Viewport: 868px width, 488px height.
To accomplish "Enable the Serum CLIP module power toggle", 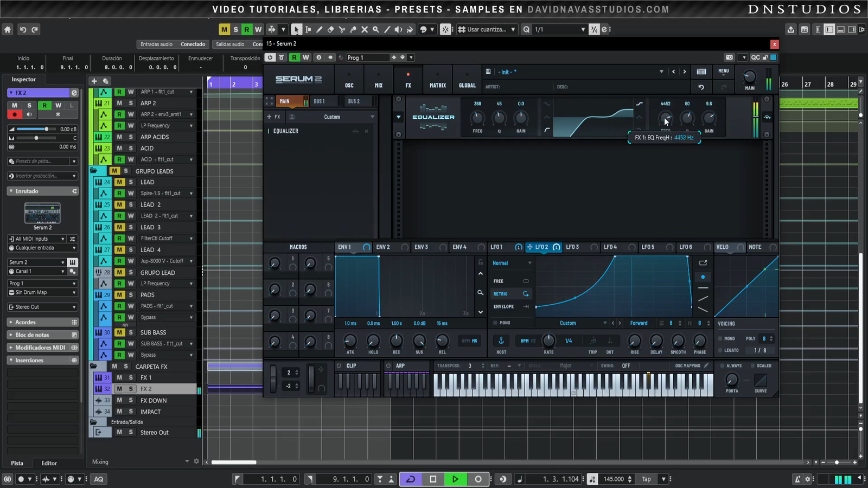I will [339, 366].
